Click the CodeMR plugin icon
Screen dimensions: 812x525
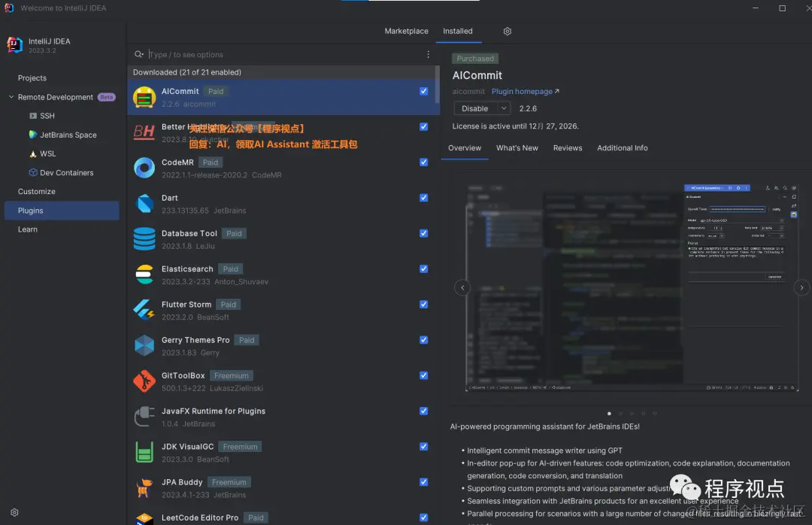(144, 168)
